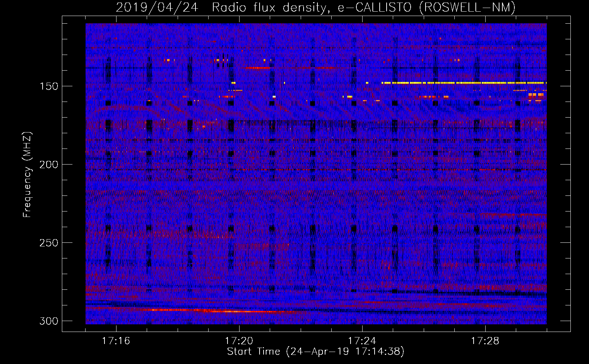Click the 300 frequency tick label
Screen dimensions: 589x364
(49, 321)
